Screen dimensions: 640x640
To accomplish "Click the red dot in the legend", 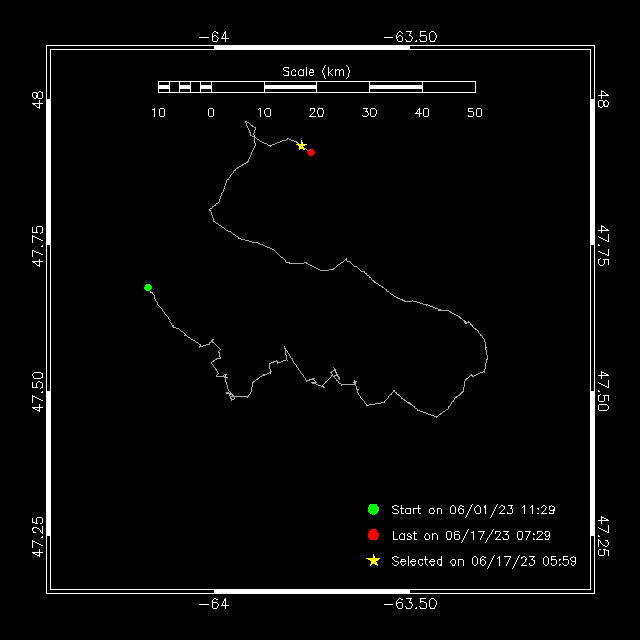I will click(373, 535).
